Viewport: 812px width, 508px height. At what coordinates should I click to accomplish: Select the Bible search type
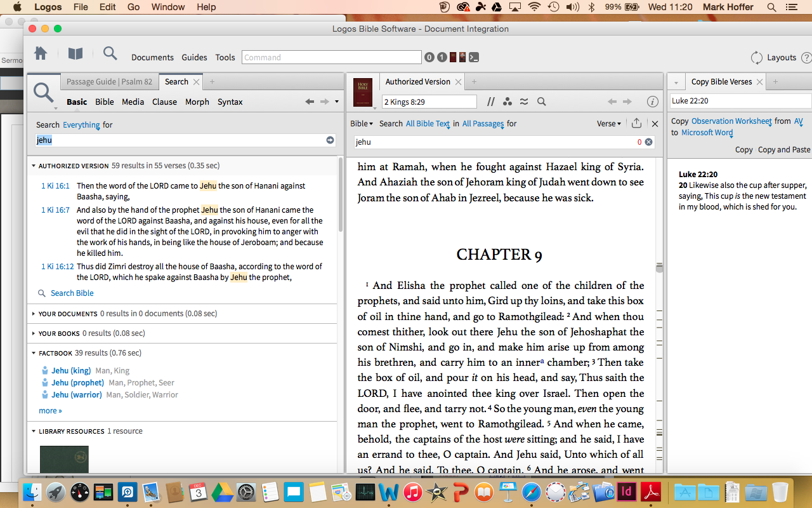pyautogui.click(x=105, y=102)
